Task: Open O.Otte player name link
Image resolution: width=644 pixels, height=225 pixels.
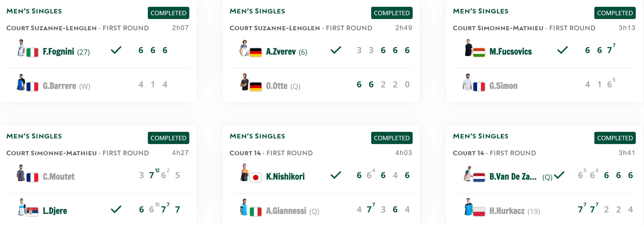Action: (276, 86)
